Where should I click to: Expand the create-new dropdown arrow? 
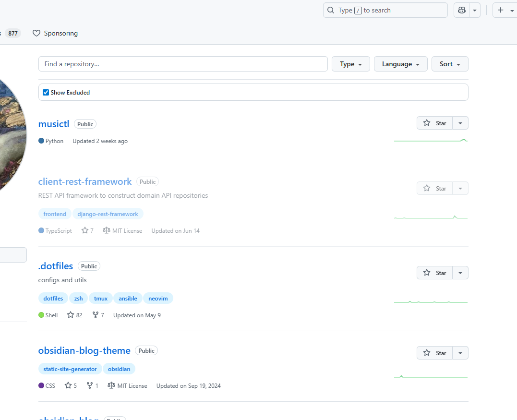pos(512,11)
